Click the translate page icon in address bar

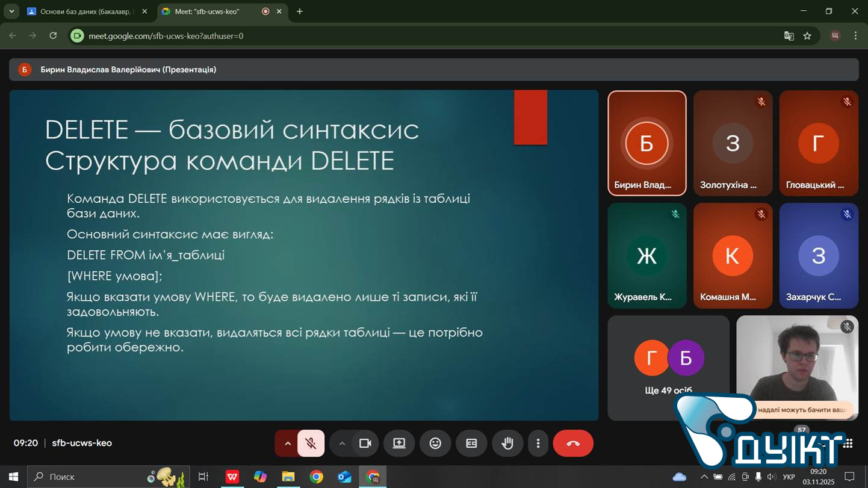point(789,36)
